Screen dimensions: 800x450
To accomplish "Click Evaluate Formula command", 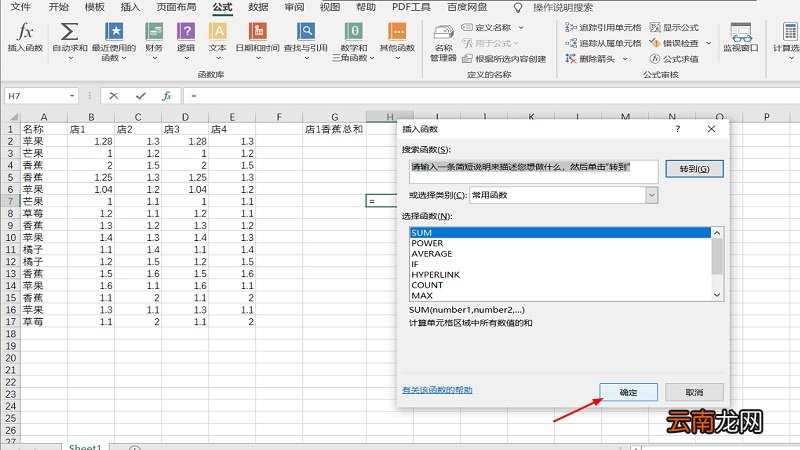I will (674, 59).
